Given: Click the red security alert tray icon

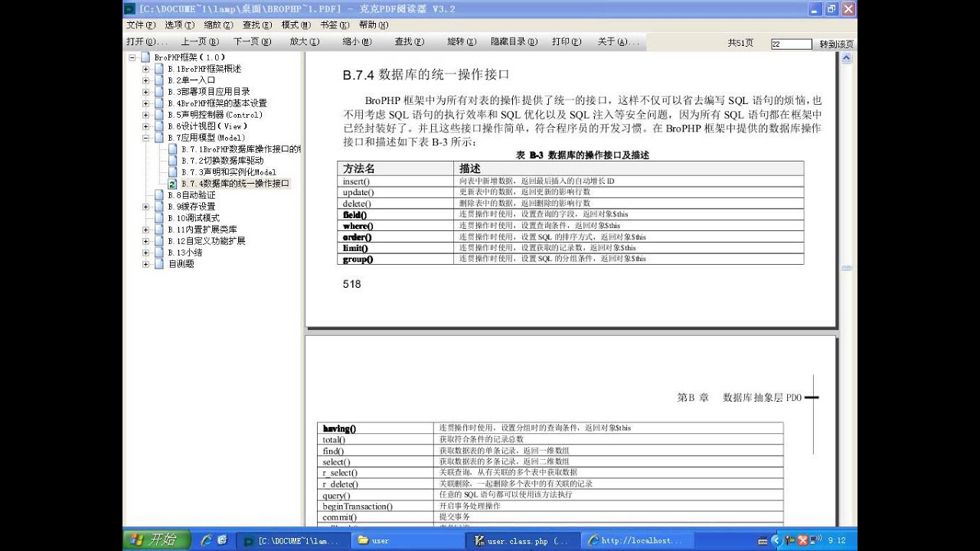Looking at the screenshot, I should [803, 541].
